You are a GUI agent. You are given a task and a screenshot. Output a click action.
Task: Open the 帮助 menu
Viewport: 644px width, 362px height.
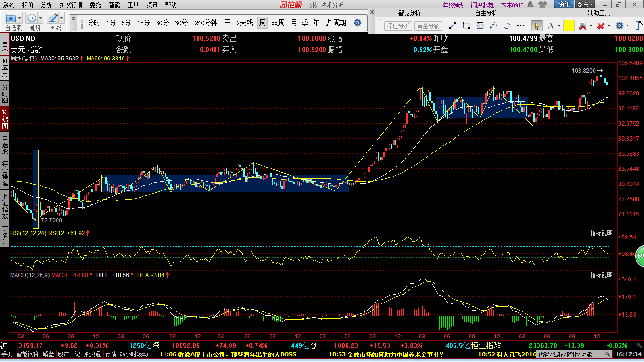[x=171, y=5]
